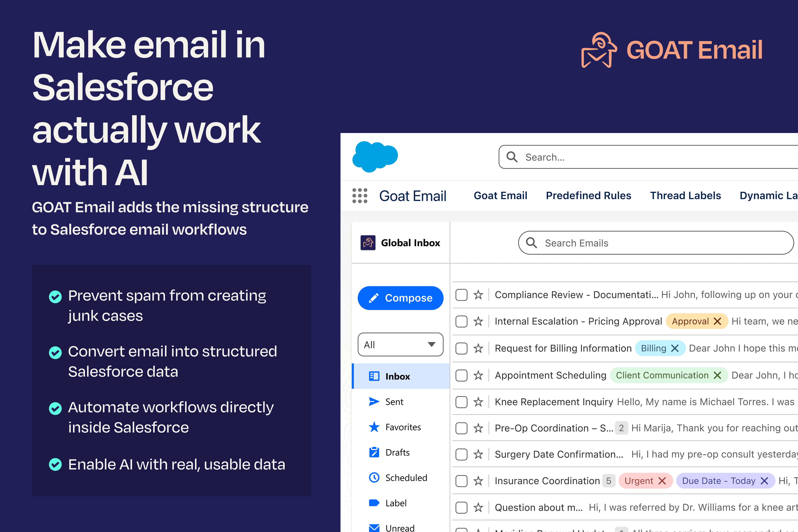
Task: Click the global Search magnifier icon
Action: (512, 157)
